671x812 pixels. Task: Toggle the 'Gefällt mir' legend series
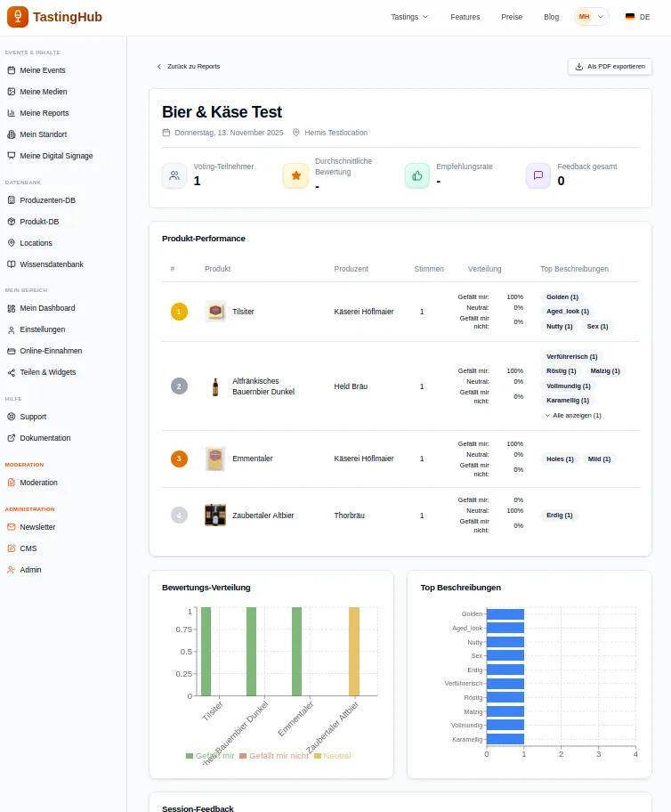pyautogui.click(x=210, y=756)
